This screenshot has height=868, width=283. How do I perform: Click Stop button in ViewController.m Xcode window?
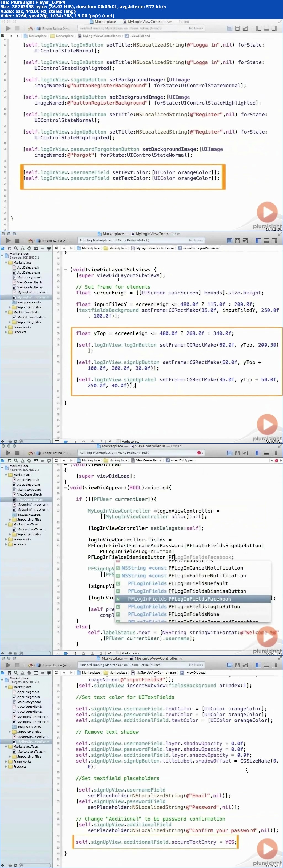pyautogui.click(x=17, y=453)
